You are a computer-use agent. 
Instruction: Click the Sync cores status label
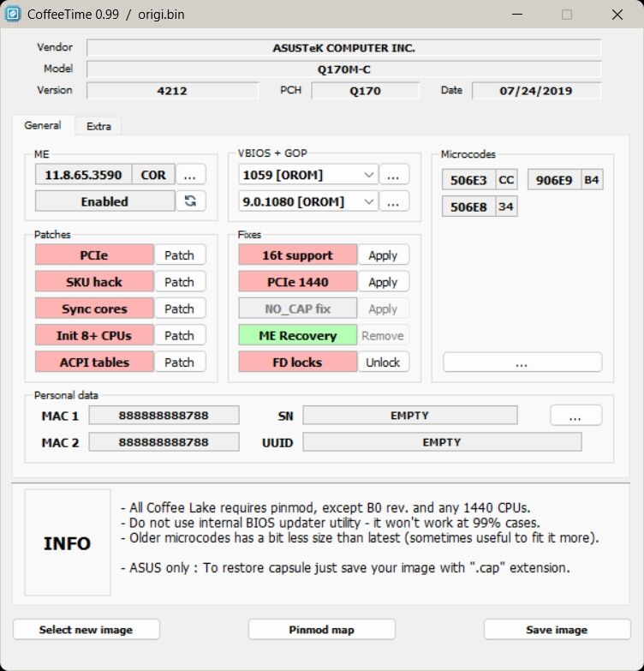pyautogui.click(x=94, y=309)
